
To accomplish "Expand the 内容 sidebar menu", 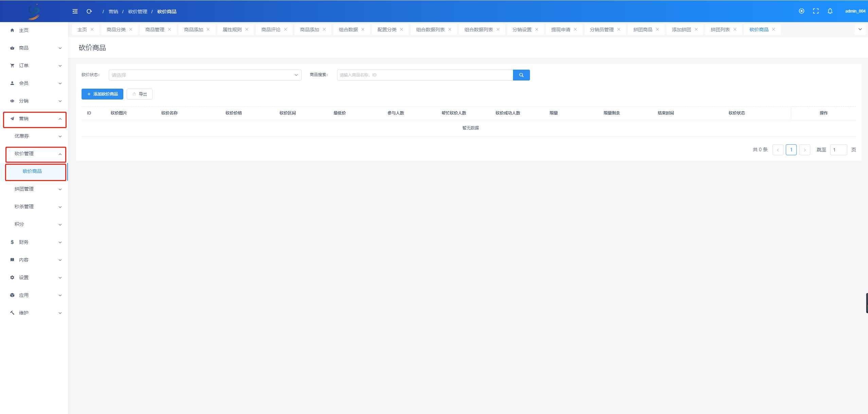I will coord(34,260).
